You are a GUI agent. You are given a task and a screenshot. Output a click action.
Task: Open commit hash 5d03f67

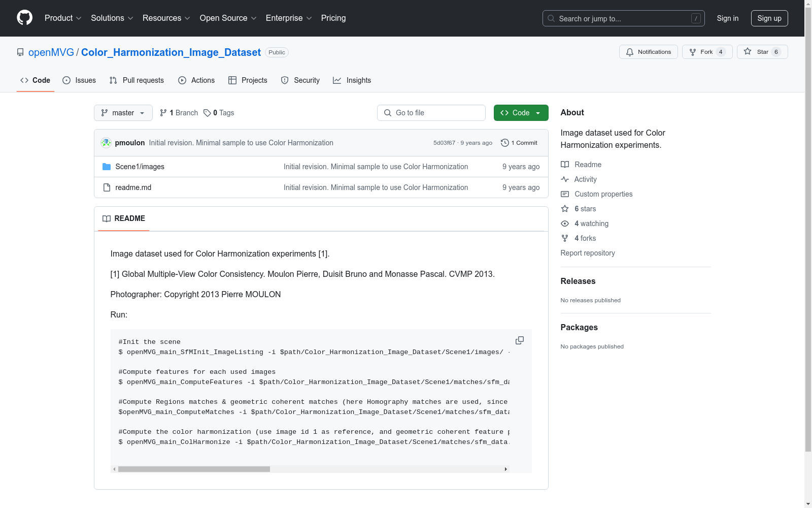coord(444,143)
